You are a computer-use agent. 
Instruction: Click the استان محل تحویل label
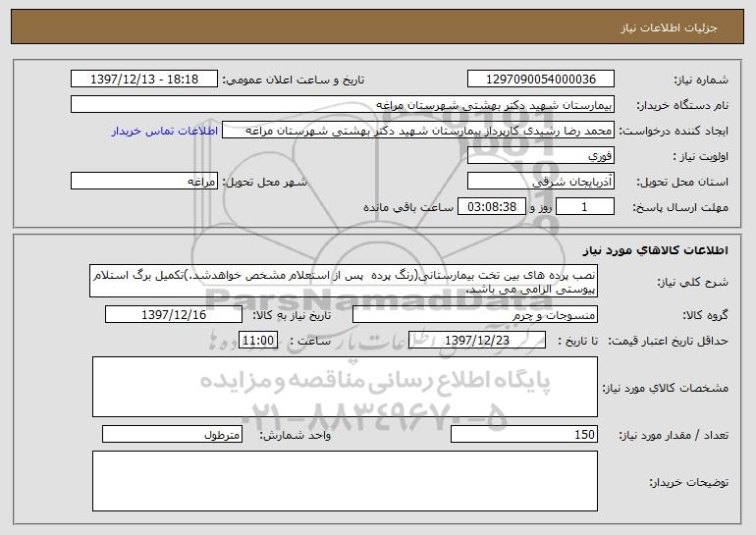682,182
